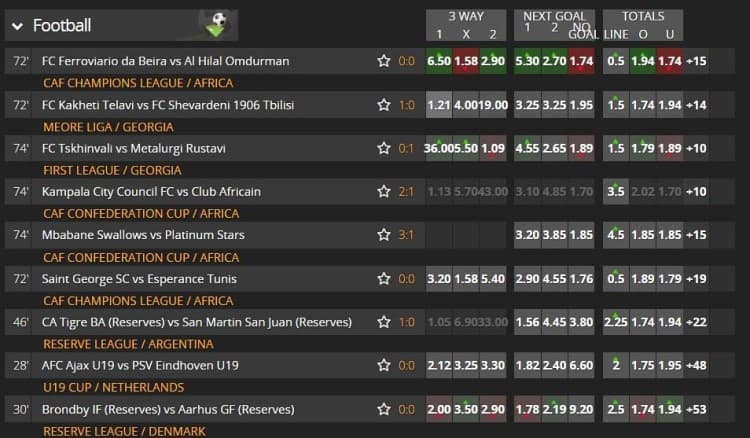Select next goal 3.85 for Platinum Stars

pyautogui.click(x=554, y=235)
